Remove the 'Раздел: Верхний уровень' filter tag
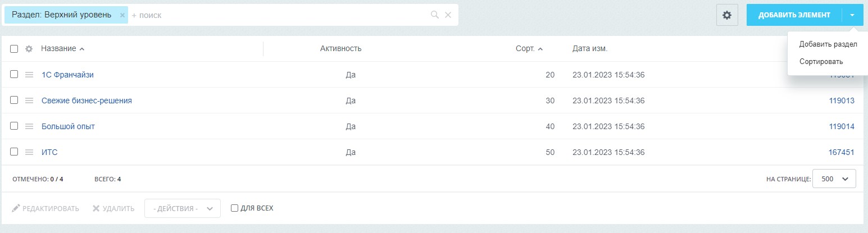 tap(122, 15)
